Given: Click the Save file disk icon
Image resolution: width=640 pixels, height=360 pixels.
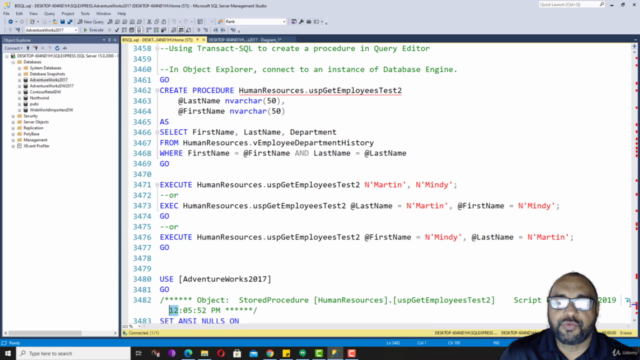Looking at the screenshot, I should pyautogui.click(x=62, y=22).
